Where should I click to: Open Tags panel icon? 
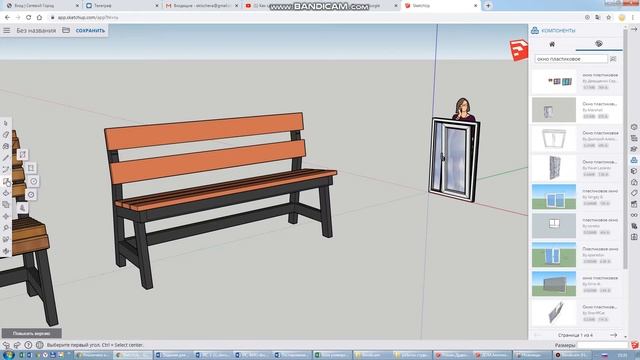tap(634, 193)
